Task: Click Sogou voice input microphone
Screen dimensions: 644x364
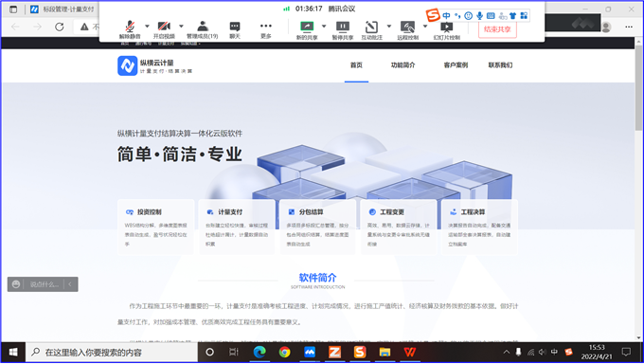Action: 479,15
